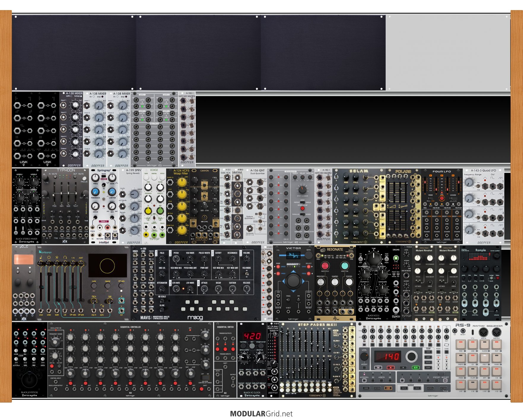Tap the POLY pad on the RS-9
This screenshot has height=420, width=523.
click(x=484, y=358)
